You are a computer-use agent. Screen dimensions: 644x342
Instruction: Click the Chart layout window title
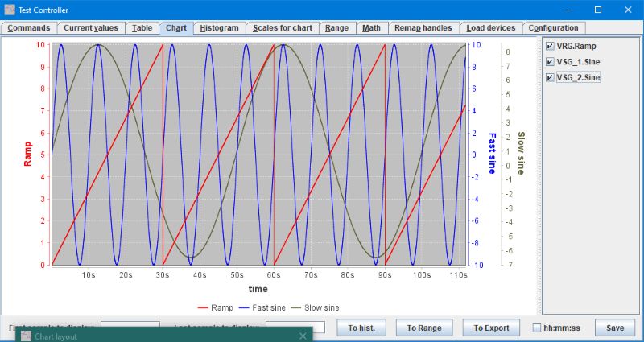point(56,336)
